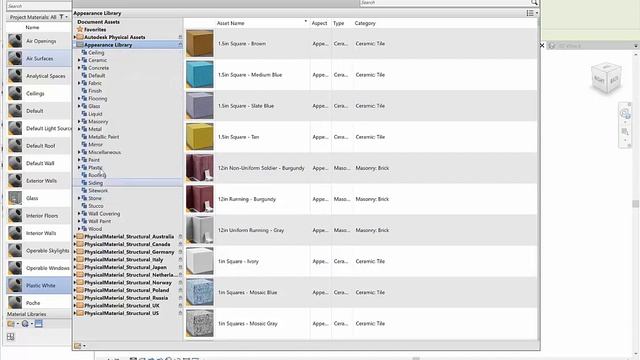The height and width of the screenshot is (360, 640).
Task: Open the Mirror category
Action: pyautogui.click(x=95, y=144)
